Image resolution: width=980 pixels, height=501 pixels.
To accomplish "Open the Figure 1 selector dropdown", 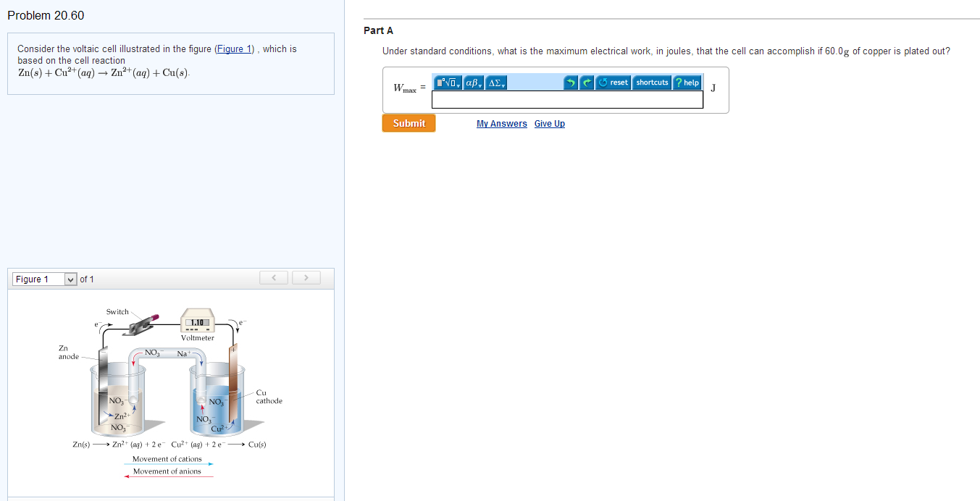I will [45, 279].
